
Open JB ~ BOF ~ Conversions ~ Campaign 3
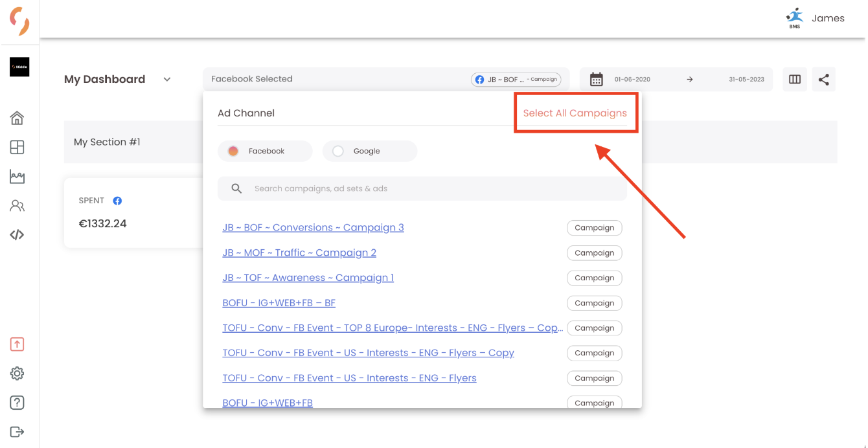314,228
